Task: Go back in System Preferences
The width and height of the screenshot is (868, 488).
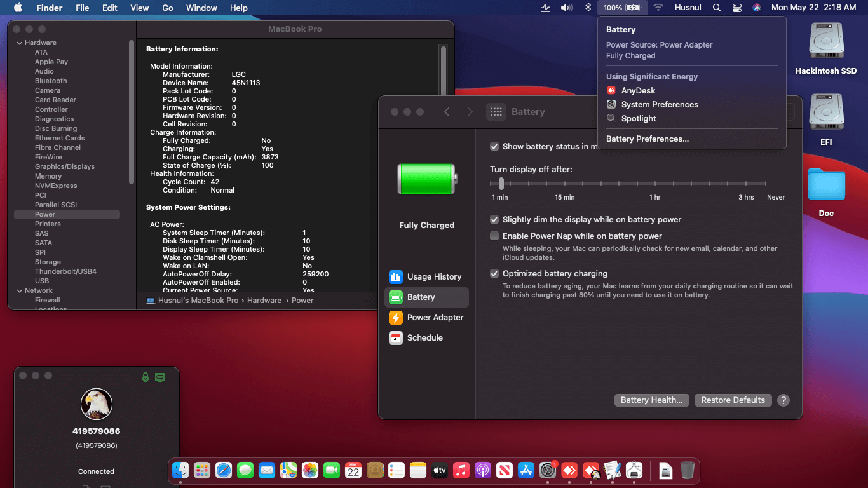Action: click(447, 112)
